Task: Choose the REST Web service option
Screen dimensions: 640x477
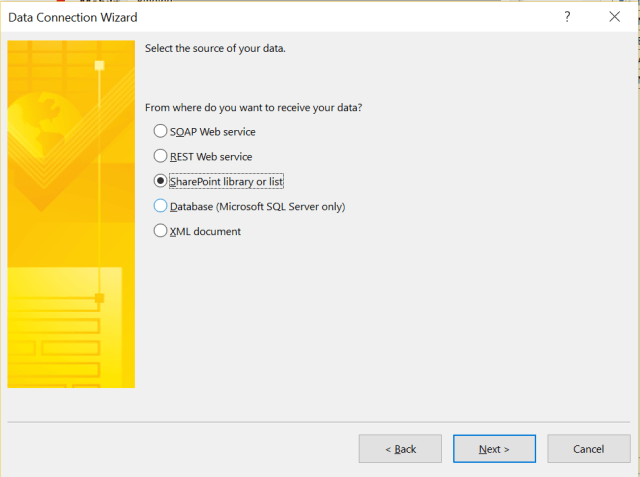Action: 161,156
